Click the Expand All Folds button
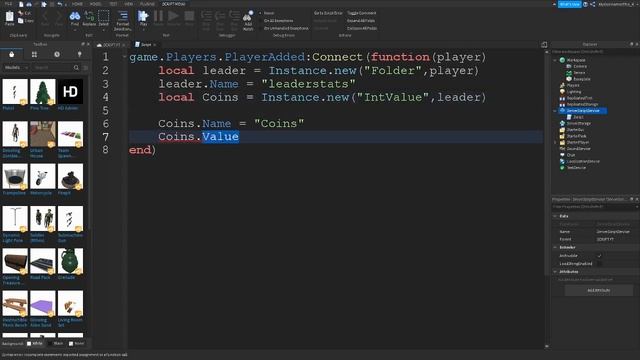This screenshot has height=360, width=640. pyautogui.click(x=361, y=20)
